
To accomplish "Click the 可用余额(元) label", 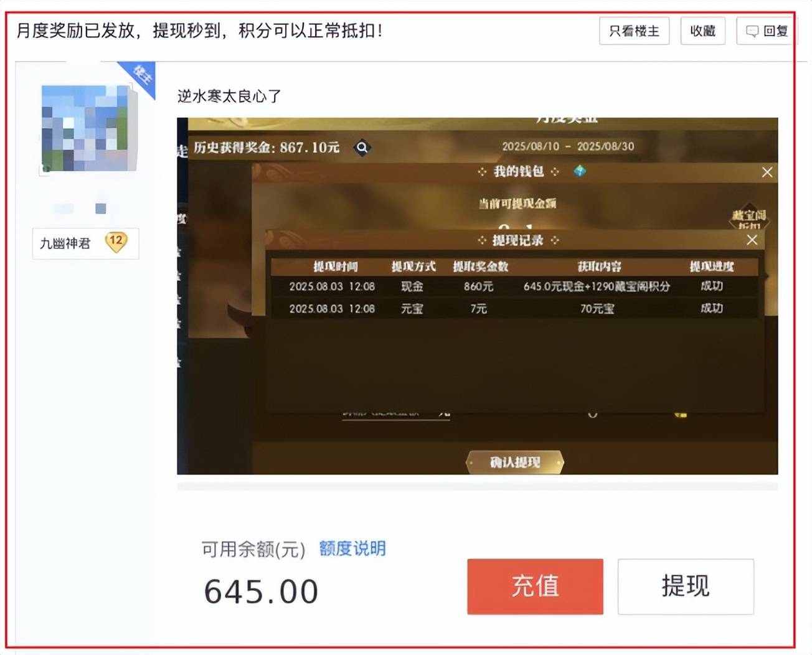I will [253, 549].
